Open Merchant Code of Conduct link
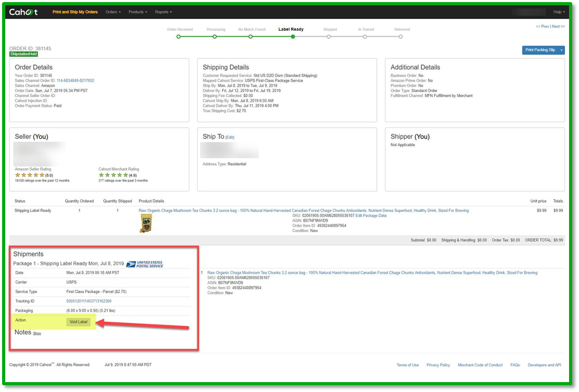The height and width of the screenshot is (392, 579). pyautogui.click(x=480, y=365)
